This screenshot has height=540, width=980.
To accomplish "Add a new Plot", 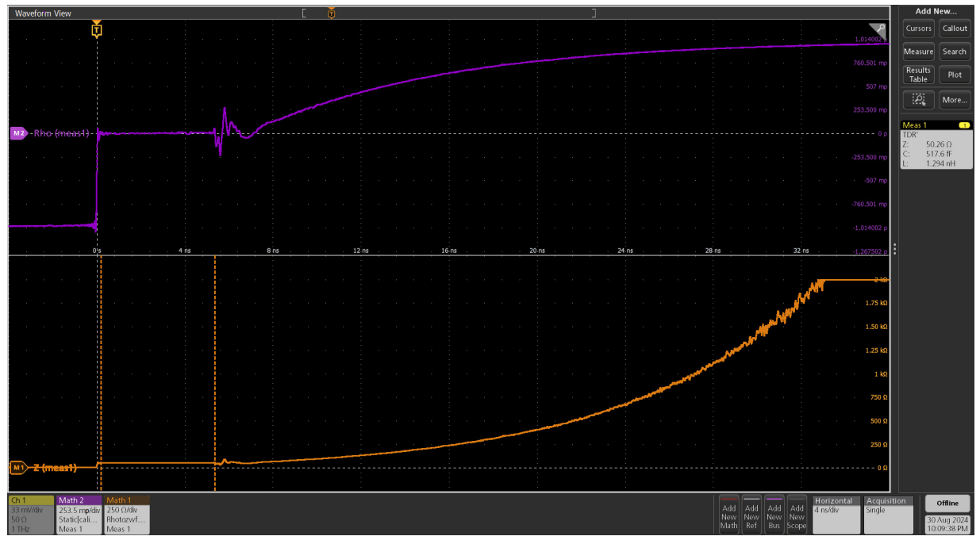I will tap(955, 75).
